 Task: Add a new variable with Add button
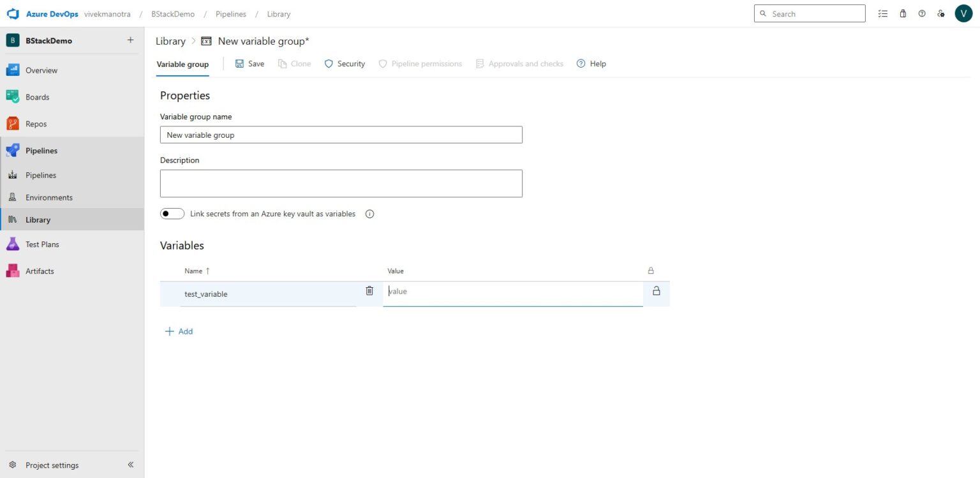click(179, 331)
